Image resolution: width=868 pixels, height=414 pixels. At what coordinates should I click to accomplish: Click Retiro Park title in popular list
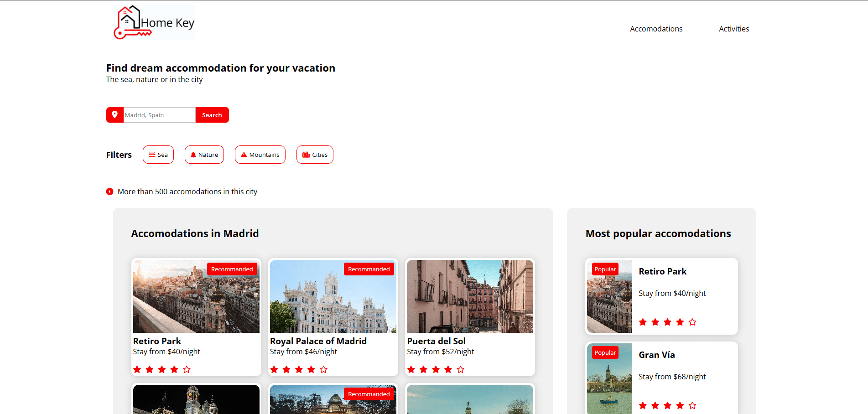click(662, 271)
